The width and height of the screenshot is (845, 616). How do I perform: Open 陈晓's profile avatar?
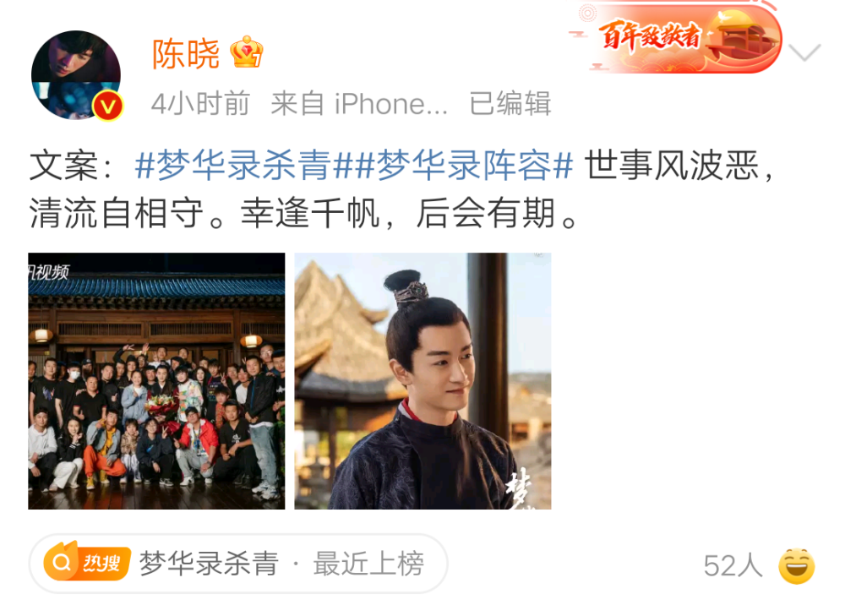(76, 75)
